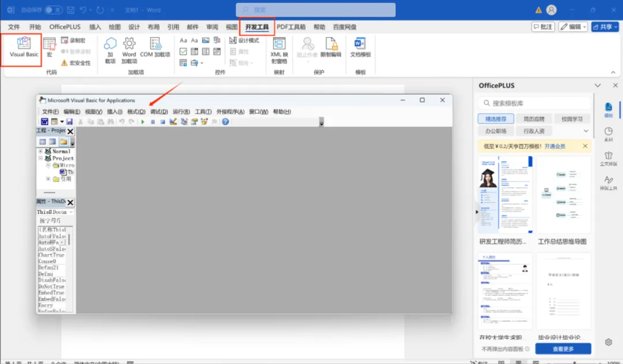
Task: Toggle the AutoSave switch in title bar
Action: 53,10
